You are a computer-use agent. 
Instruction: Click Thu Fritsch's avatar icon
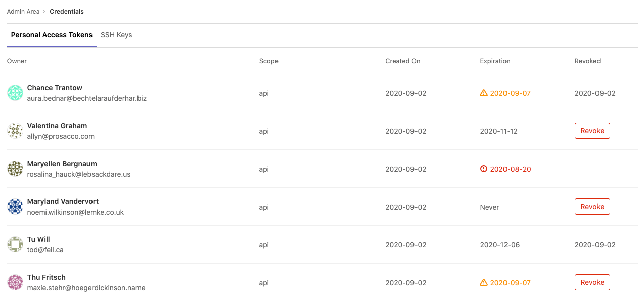[x=15, y=282]
